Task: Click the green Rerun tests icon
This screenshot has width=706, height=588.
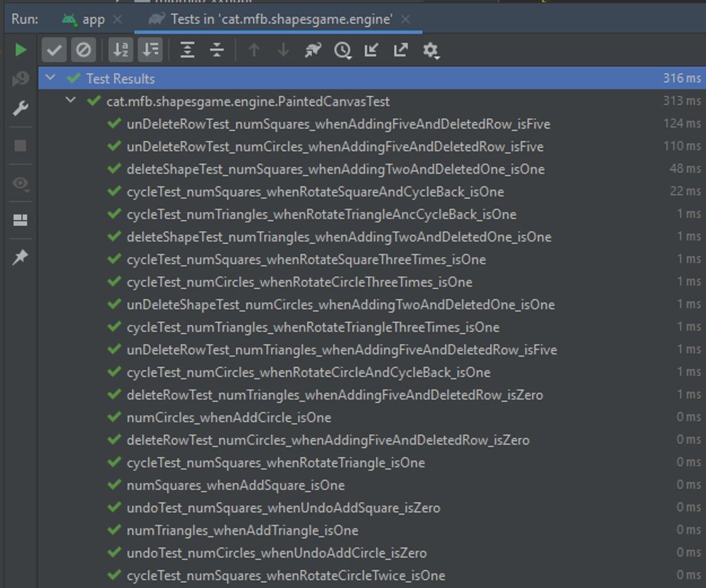Action: pos(21,50)
